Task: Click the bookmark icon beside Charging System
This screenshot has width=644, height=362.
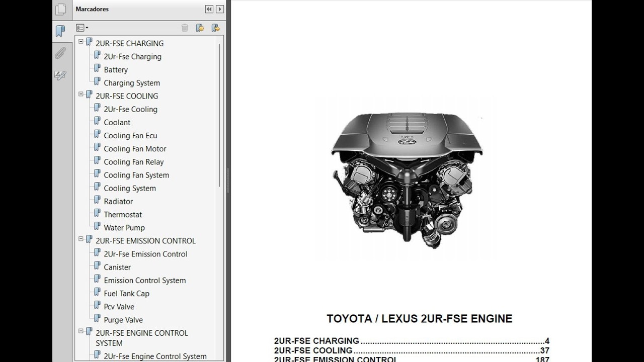Action: click(x=97, y=81)
